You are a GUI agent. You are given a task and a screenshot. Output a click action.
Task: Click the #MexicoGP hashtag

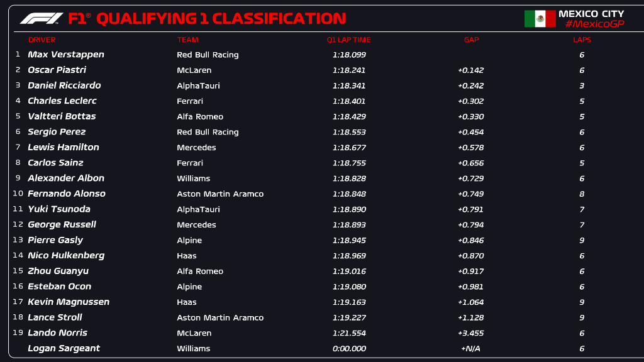[594, 24]
